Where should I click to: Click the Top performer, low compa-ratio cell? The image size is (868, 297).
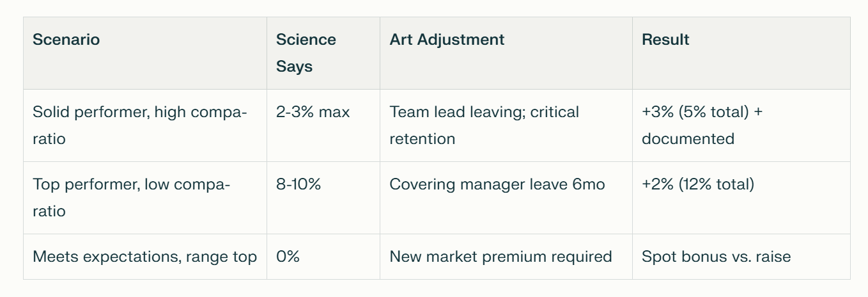coord(145,198)
